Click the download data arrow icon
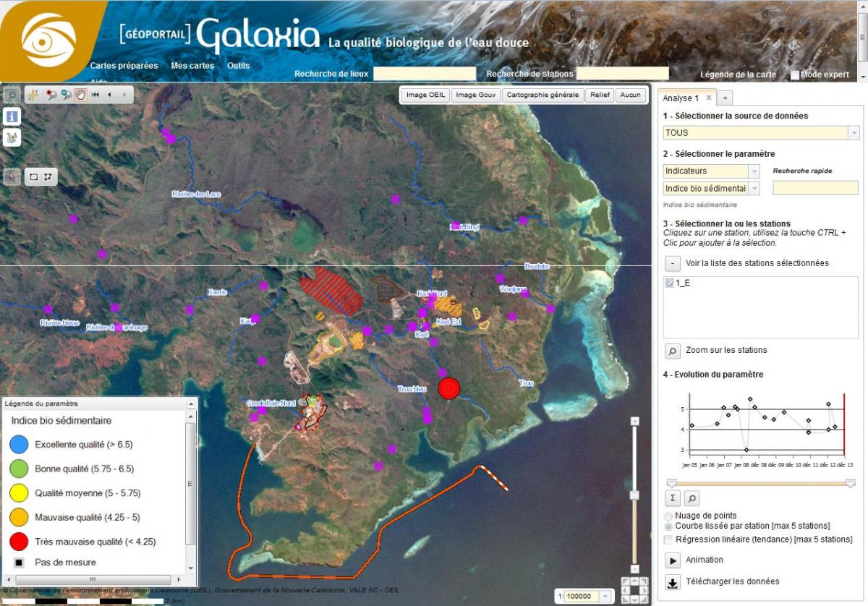The width and height of the screenshot is (868, 606). 673,582
